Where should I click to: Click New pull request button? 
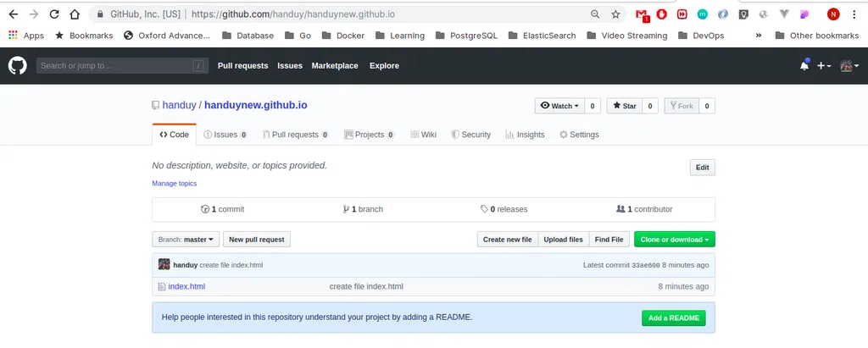(257, 240)
